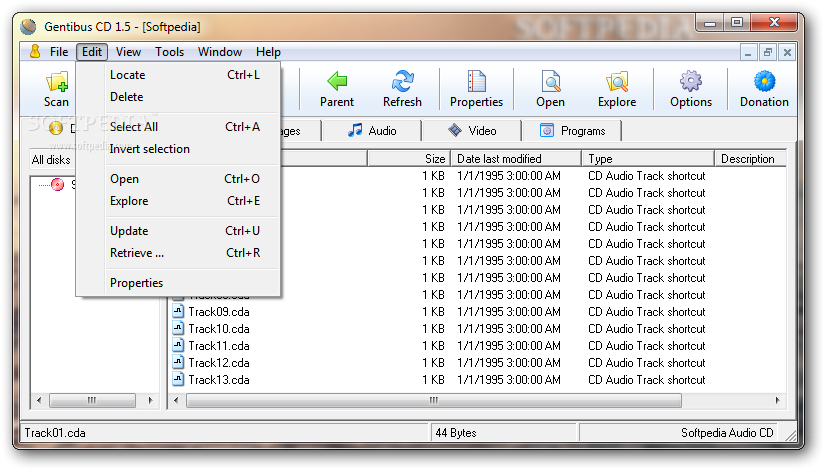Switch to the Programs tab
This screenshot has height=470, width=825.
[x=572, y=131]
